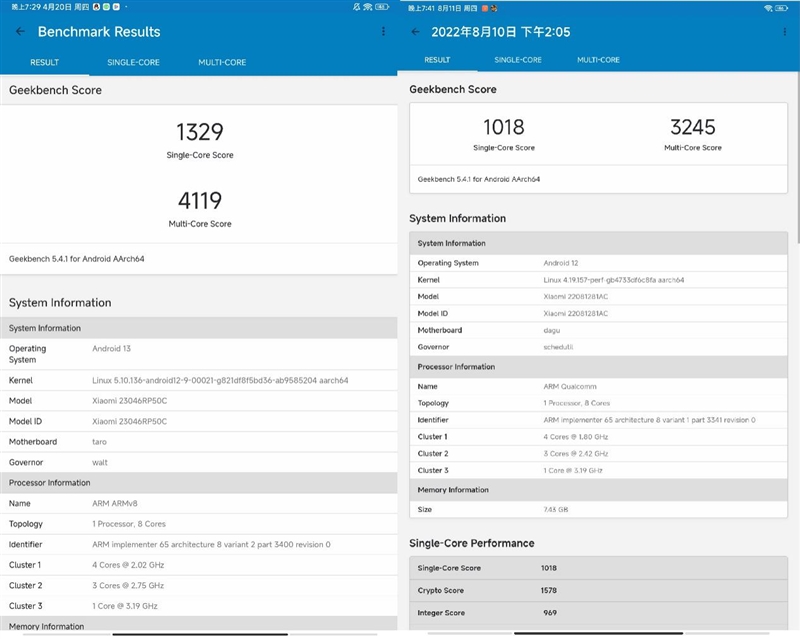Select RESULT tab under 2022年8月10日 header

[x=437, y=60]
